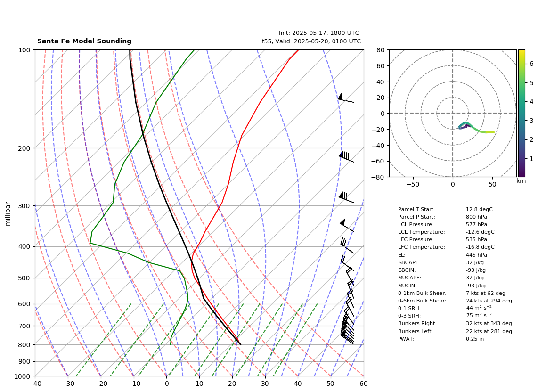
Task: Click the hodograph center origin point
Action: tap(453, 113)
